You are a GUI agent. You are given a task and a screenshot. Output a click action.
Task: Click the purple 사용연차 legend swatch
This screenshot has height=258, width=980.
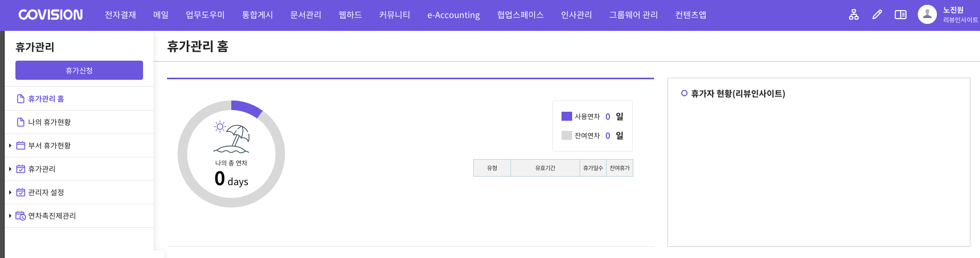click(566, 116)
